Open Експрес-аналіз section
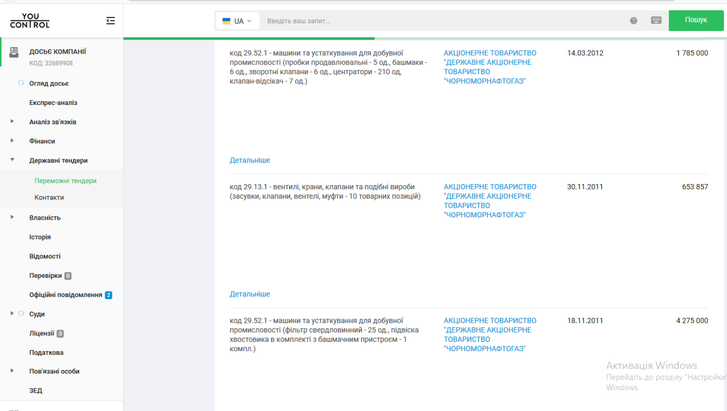The width and height of the screenshot is (727, 411). 53,103
